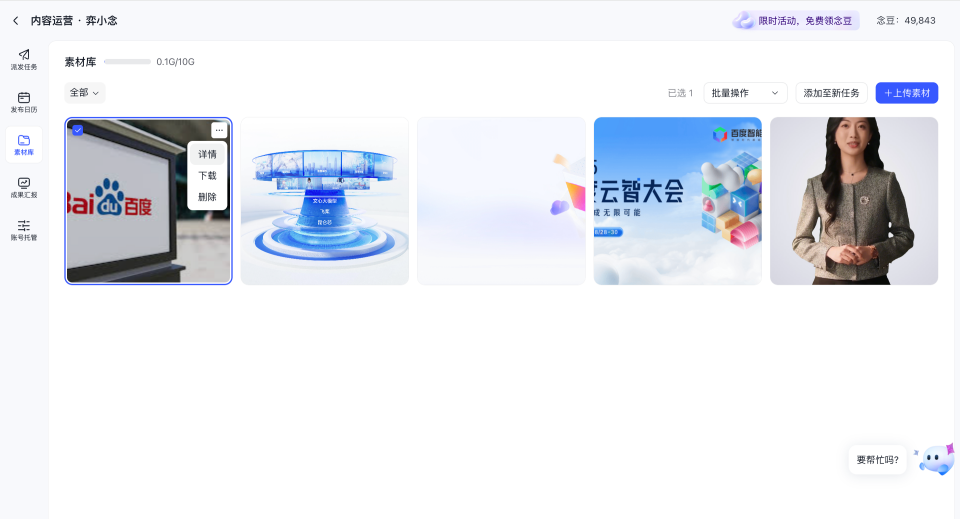Click the 上传素材 button
This screenshot has height=519, width=960.
point(906,93)
